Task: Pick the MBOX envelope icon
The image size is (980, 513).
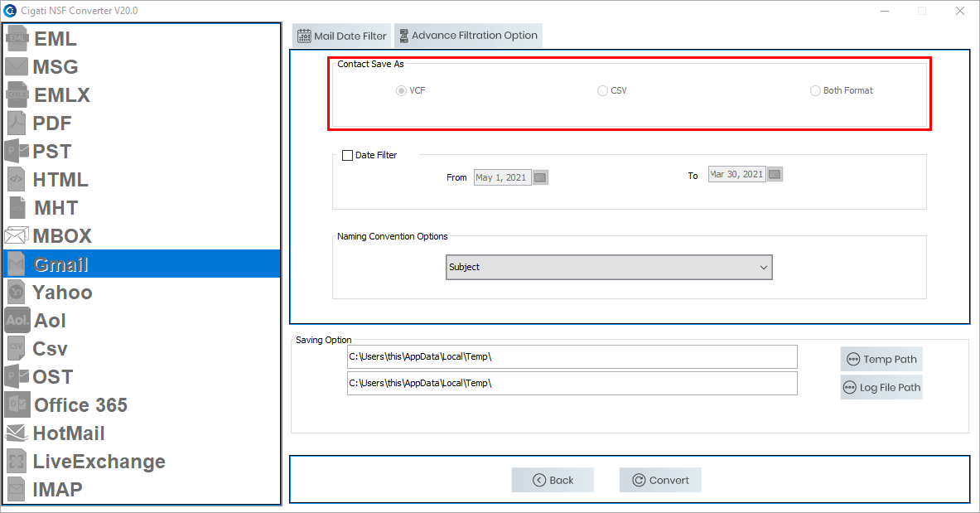Action: pyautogui.click(x=17, y=235)
